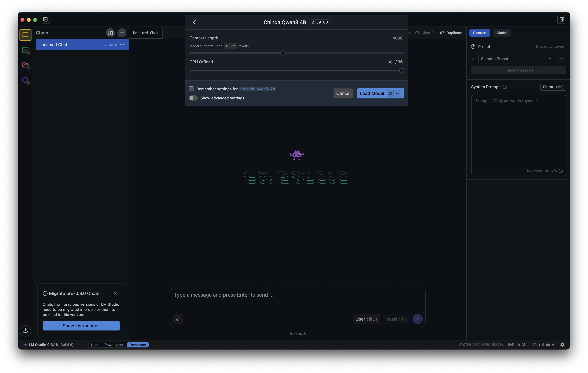Open the Discover search icon

[x=25, y=80]
